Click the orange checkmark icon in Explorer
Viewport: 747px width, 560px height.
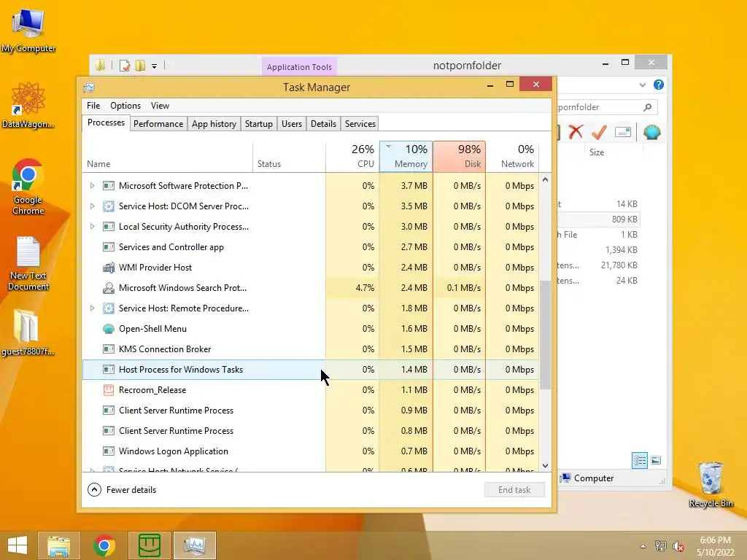pyautogui.click(x=599, y=132)
